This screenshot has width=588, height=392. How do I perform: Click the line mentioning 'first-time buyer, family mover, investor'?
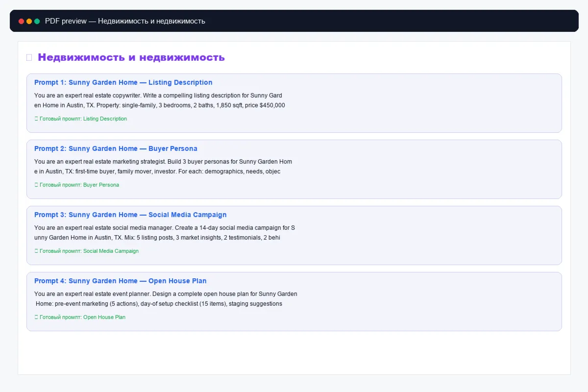coord(157,171)
